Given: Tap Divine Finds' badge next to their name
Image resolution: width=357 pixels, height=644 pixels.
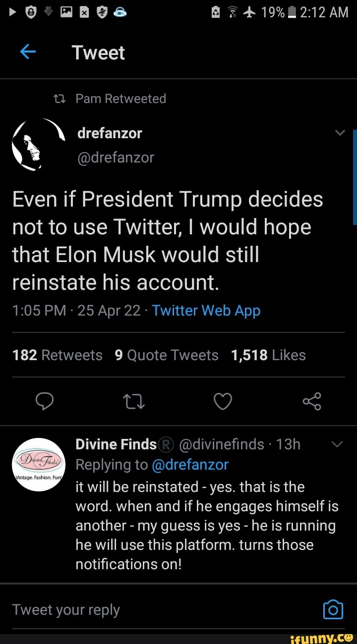Looking at the screenshot, I should (x=166, y=444).
